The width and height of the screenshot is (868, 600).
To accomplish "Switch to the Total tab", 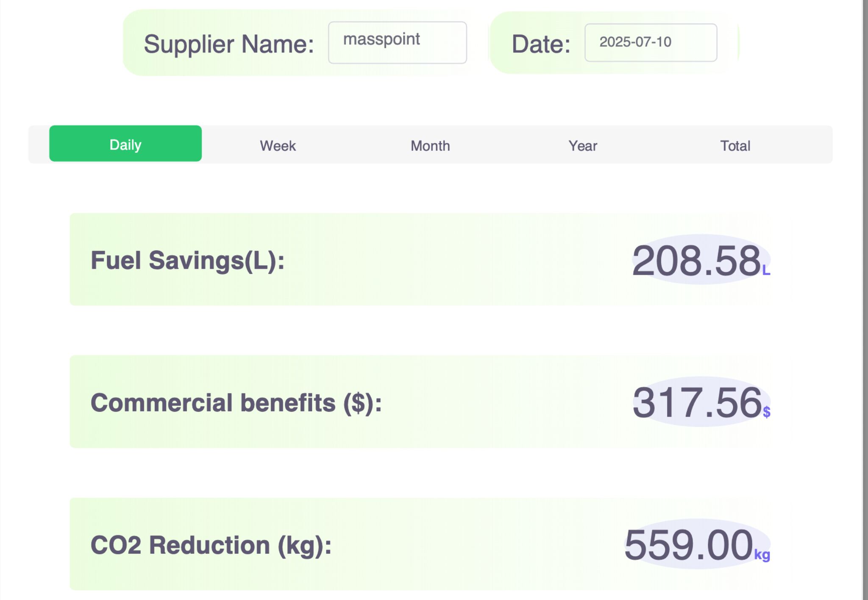I will point(736,145).
